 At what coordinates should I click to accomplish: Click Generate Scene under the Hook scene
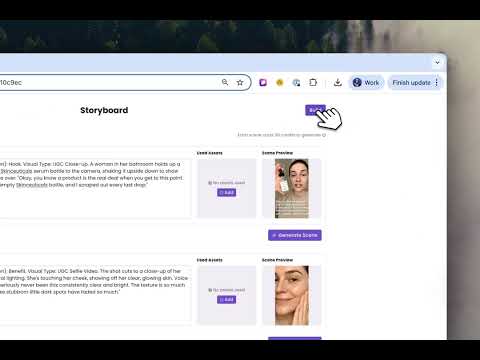[295, 235]
